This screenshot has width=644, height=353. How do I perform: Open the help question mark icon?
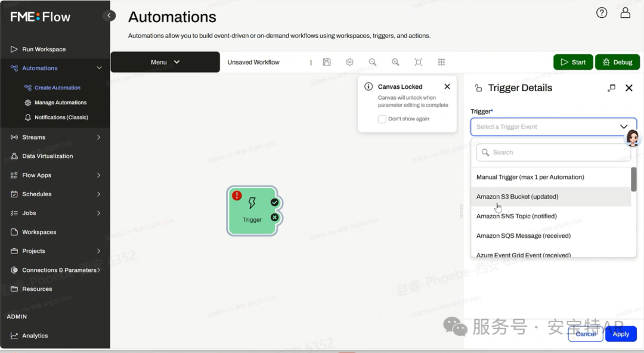(x=602, y=13)
